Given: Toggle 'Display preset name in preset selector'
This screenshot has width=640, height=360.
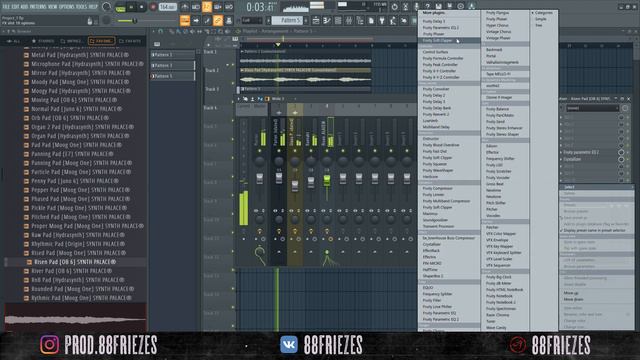Looking at the screenshot, I should pos(594,231).
